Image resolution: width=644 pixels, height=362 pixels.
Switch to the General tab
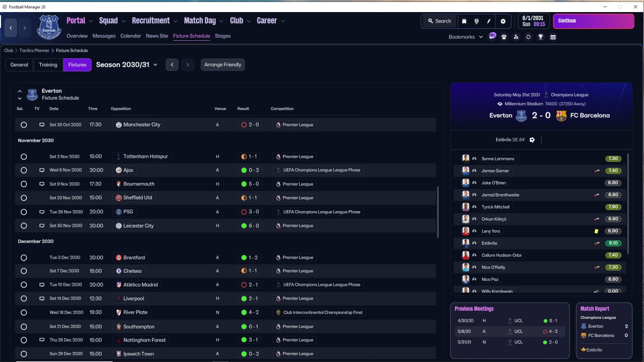pyautogui.click(x=19, y=65)
